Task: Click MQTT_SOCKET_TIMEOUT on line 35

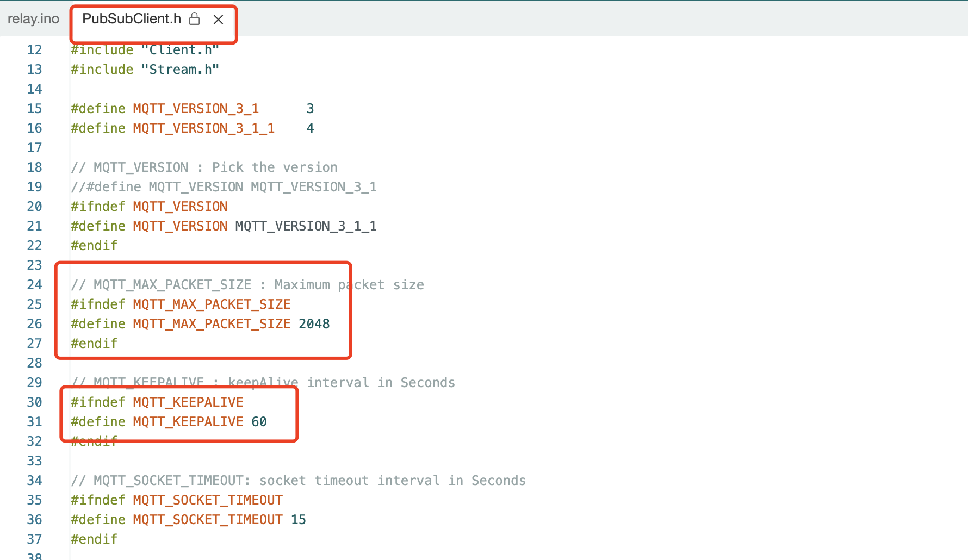Action: click(207, 500)
